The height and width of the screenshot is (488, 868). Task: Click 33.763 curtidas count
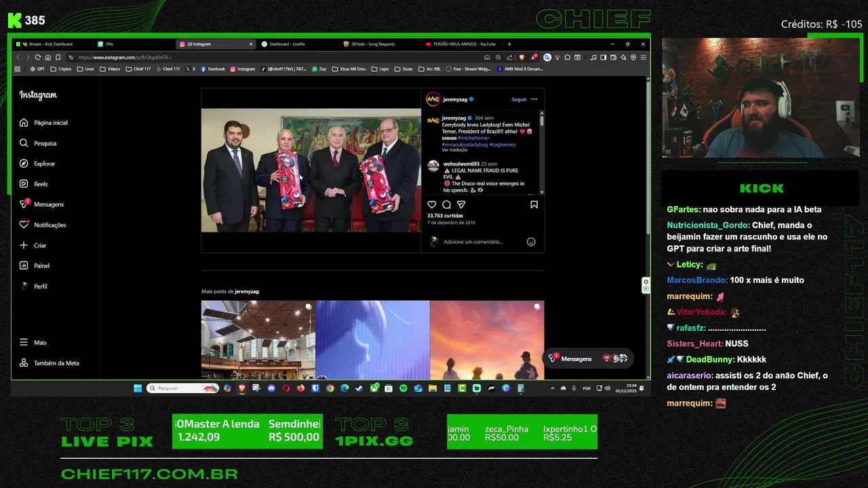click(x=445, y=216)
